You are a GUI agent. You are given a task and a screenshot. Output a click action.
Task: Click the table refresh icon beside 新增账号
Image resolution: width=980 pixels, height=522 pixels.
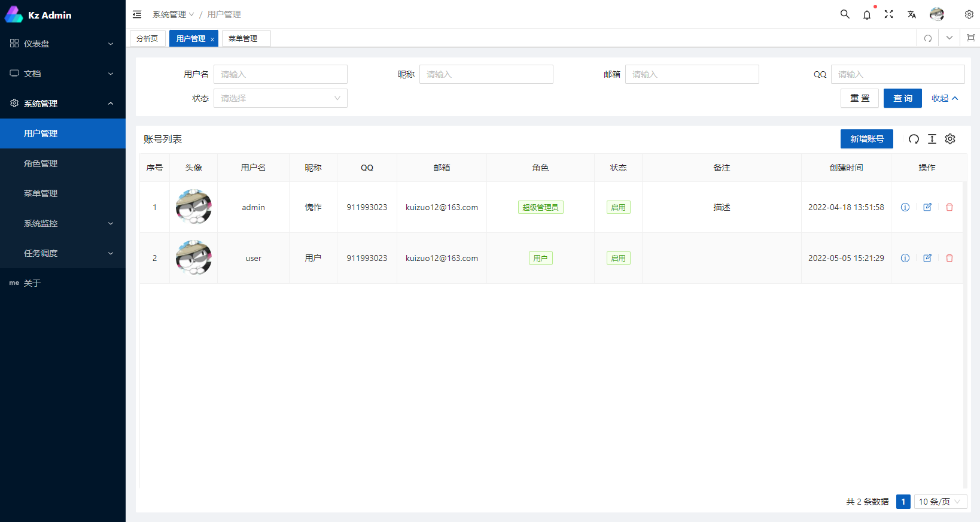[914, 139]
